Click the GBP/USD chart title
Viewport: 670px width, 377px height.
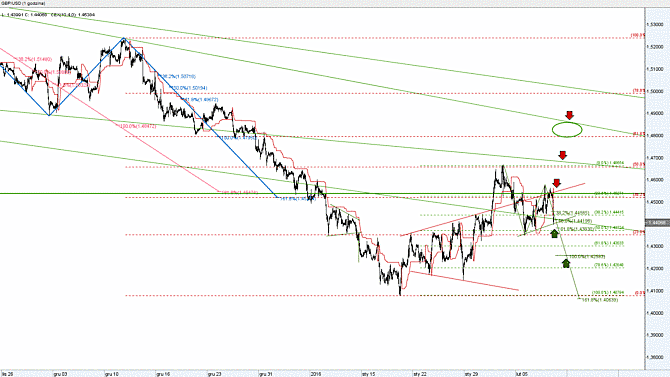click(x=23, y=3)
